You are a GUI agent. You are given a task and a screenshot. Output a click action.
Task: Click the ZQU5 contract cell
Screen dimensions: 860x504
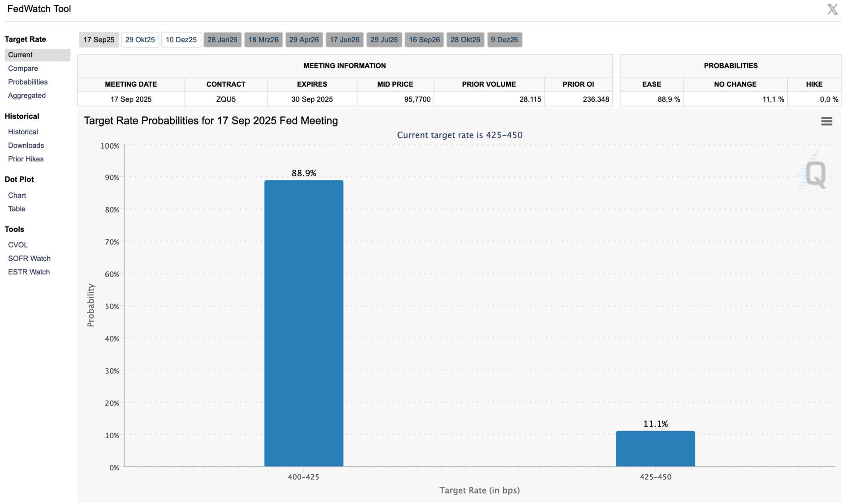click(226, 99)
